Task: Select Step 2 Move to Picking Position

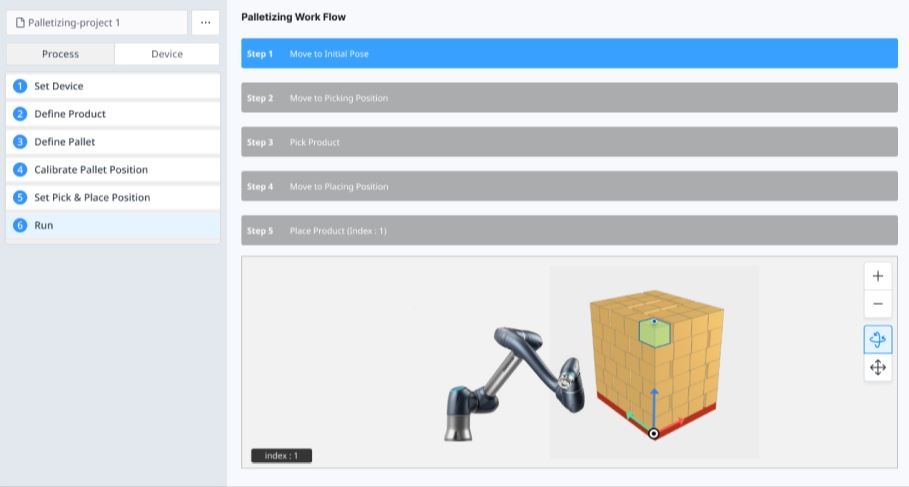Action: point(569,98)
